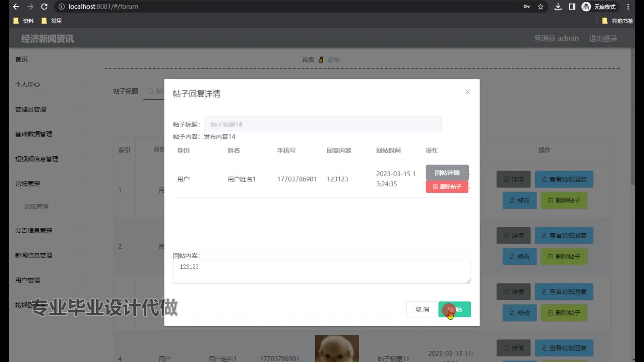Click the browser back arrow
644x362 pixels.
click(16, 7)
